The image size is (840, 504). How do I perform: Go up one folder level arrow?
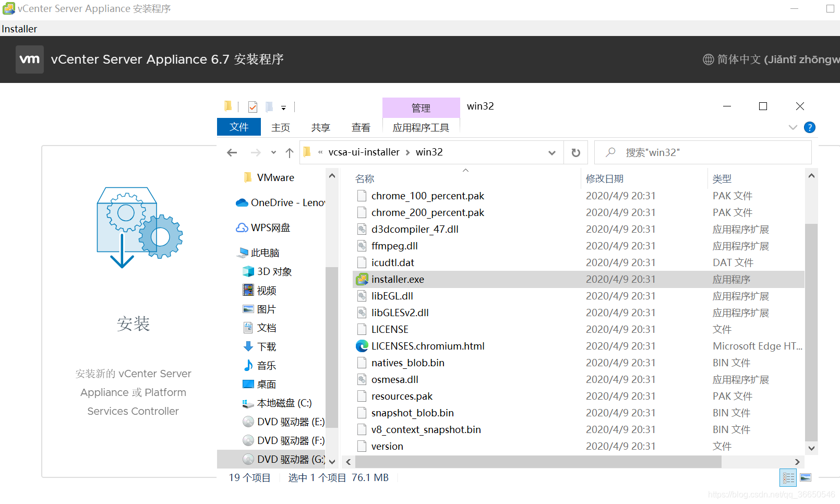[x=290, y=152]
